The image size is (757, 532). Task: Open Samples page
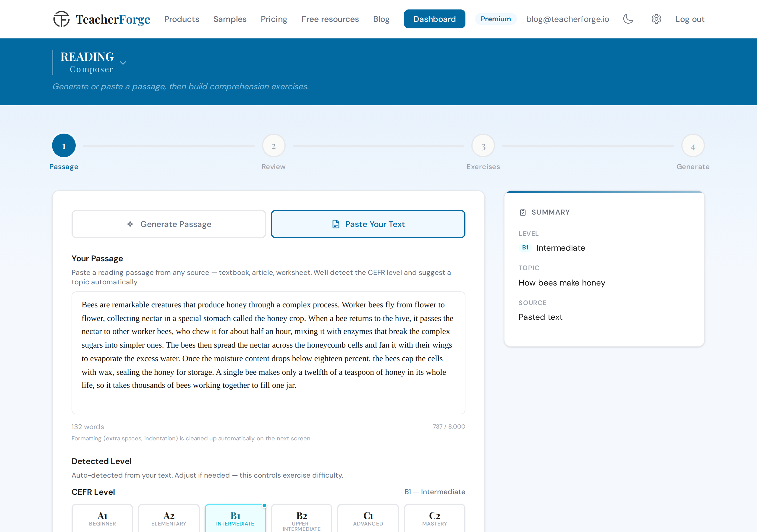(230, 19)
